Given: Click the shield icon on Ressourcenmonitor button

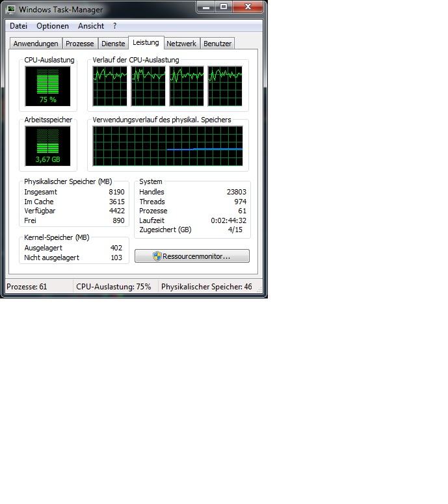Looking at the screenshot, I should 157,256.
